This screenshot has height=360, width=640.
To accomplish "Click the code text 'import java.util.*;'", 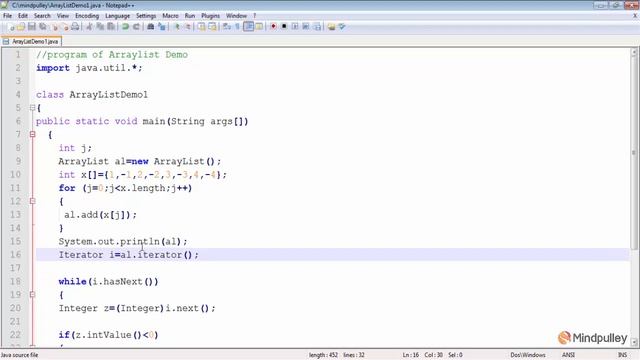I will point(89,68).
